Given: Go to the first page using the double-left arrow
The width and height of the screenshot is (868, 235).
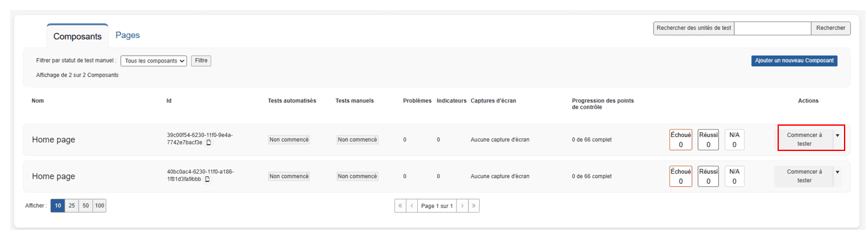Looking at the screenshot, I should click(400, 206).
